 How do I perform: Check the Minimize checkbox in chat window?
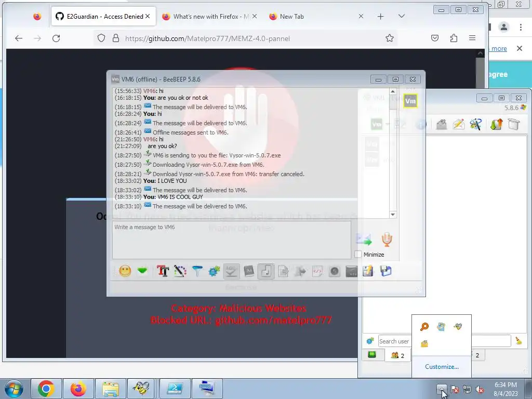[x=357, y=254]
